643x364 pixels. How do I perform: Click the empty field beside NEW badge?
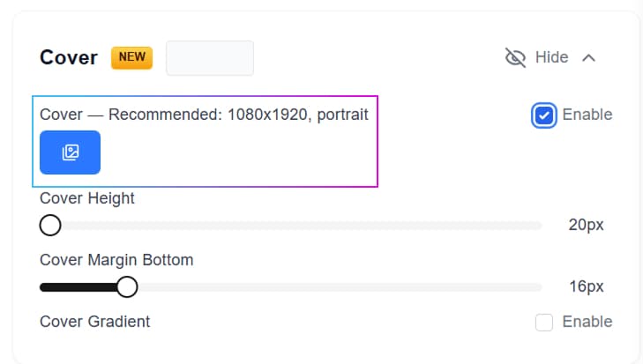point(210,58)
